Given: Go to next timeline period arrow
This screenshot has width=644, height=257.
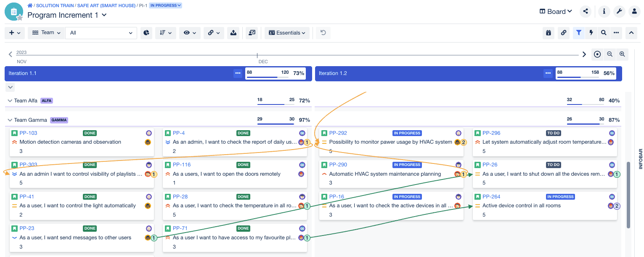Looking at the screenshot, I should 584,54.
